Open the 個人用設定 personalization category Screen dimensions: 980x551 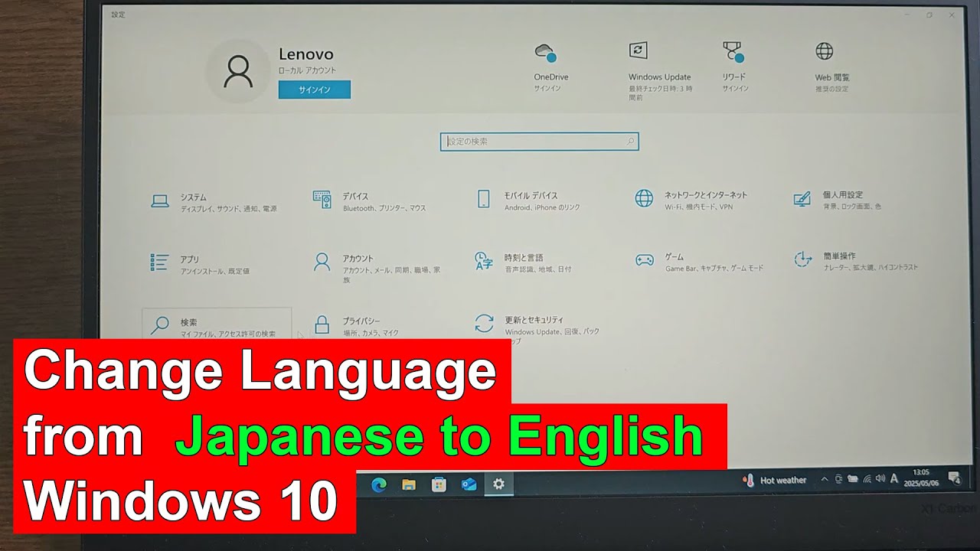coord(837,200)
